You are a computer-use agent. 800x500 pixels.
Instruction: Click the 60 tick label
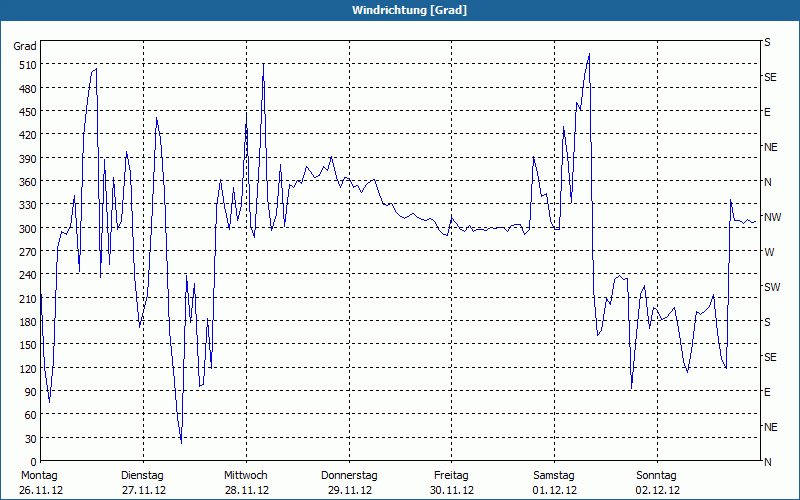pos(31,415)
